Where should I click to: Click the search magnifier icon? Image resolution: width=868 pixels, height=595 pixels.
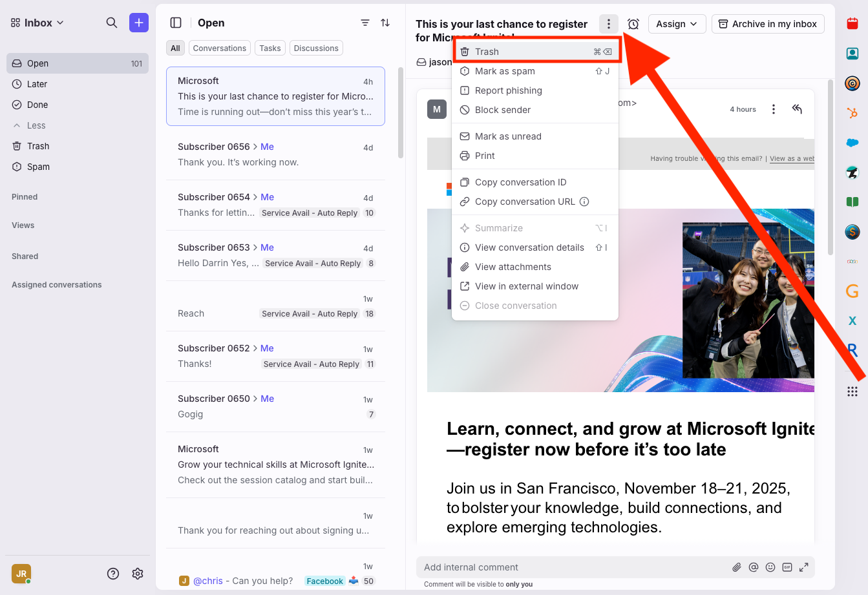(112, 23)
